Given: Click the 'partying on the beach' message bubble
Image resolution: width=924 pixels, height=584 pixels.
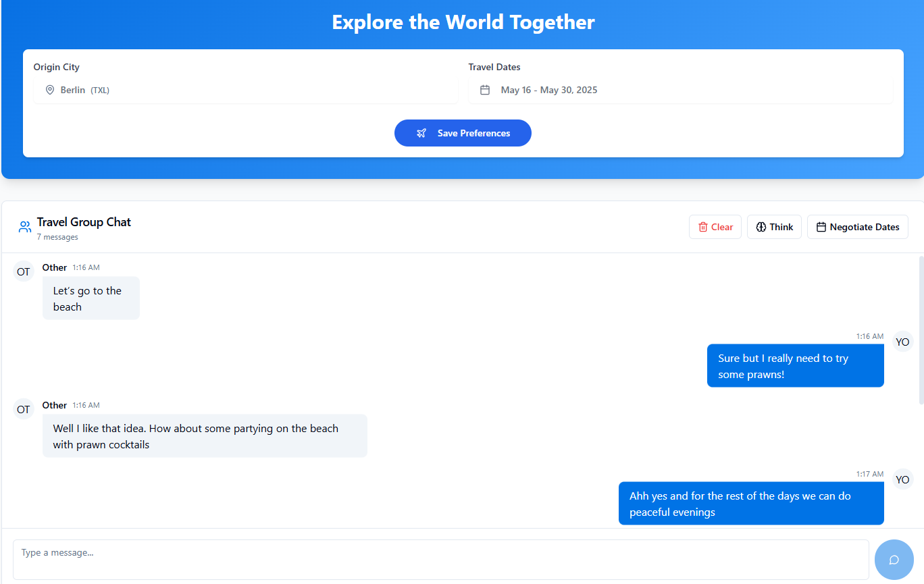Looking at the screenshot, I should pos(205,436).
